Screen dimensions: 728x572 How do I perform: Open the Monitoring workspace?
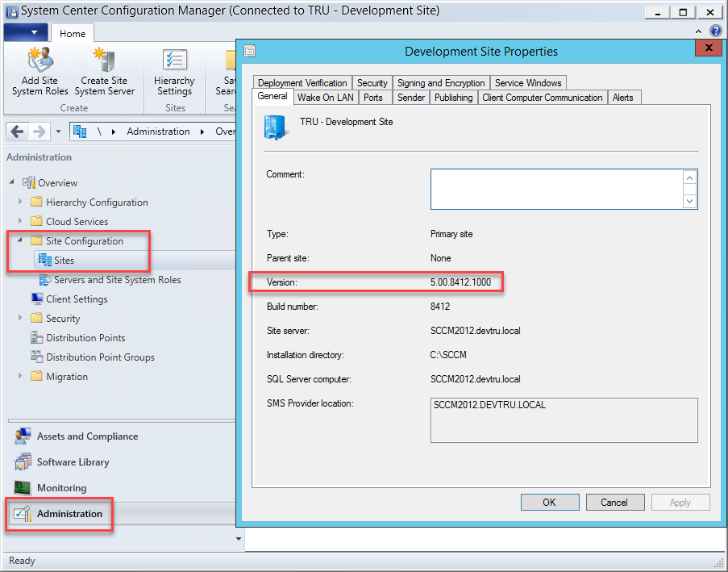click(x=61, y=488)
